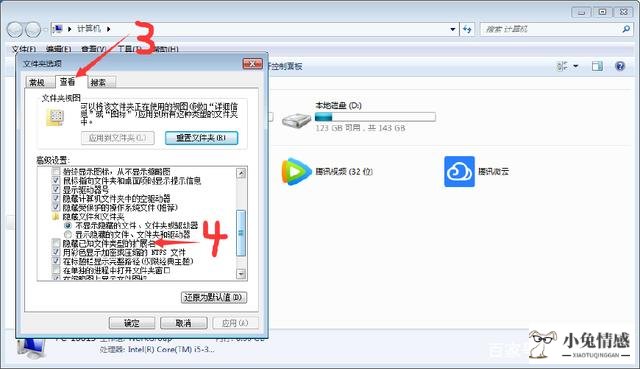Expand the breadcrumb arrow after 计算机
Viewport: 640px width, 369px height.
[109, 29]
